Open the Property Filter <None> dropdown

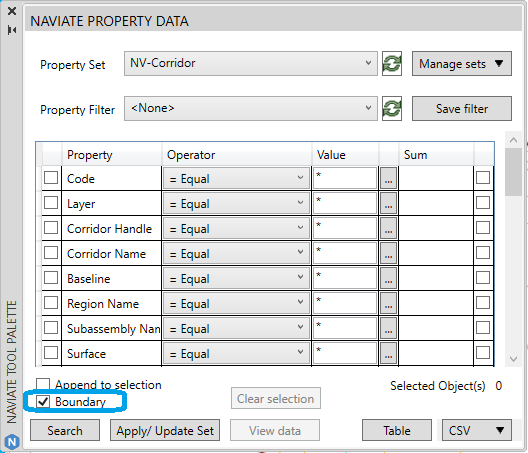[251, 108]
